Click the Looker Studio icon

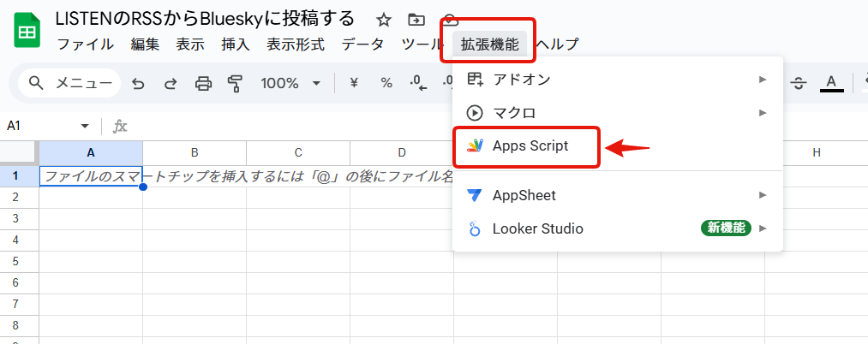click(475, 228)
